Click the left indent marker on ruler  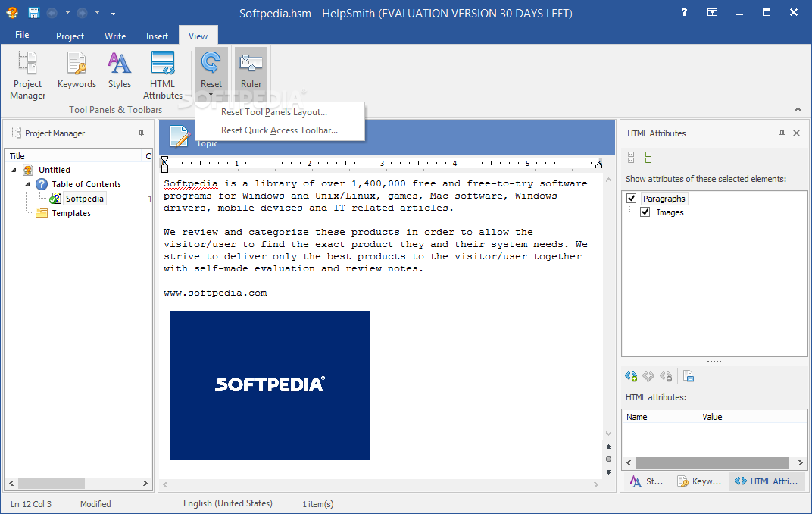click(164, 165)
